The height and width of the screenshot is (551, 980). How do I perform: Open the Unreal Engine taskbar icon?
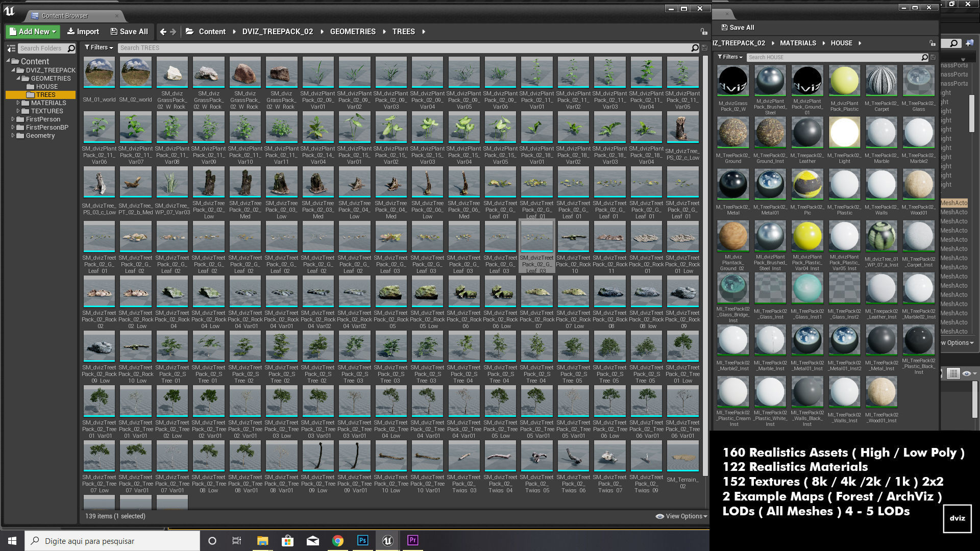click(x=387, y=541)
